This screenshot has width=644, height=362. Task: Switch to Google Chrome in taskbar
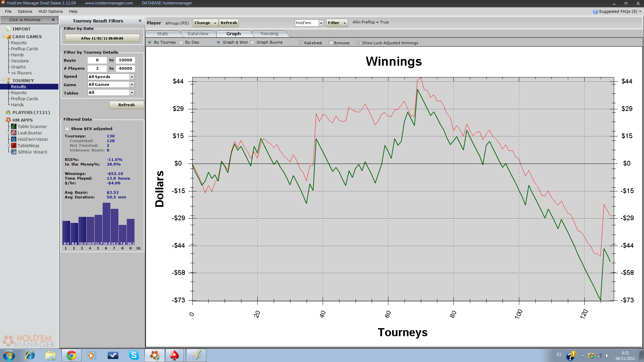[71, 355]
